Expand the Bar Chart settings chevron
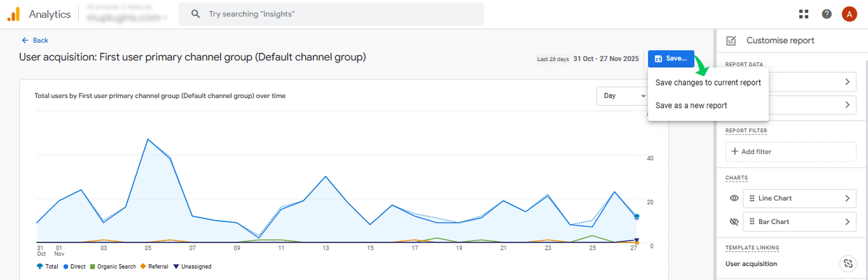Viewport: 868px width, 280px height. tap(847, 222)
